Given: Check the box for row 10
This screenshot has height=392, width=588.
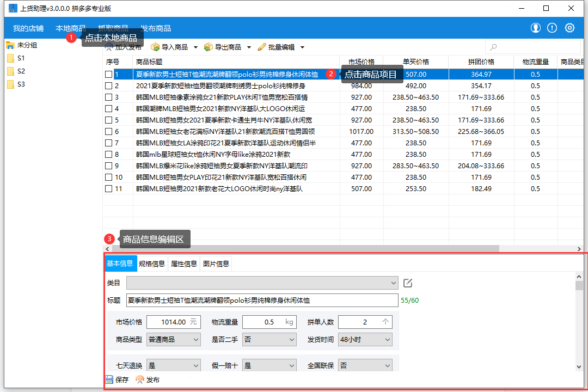Looking at the screenshot, I should coord(109,177).
